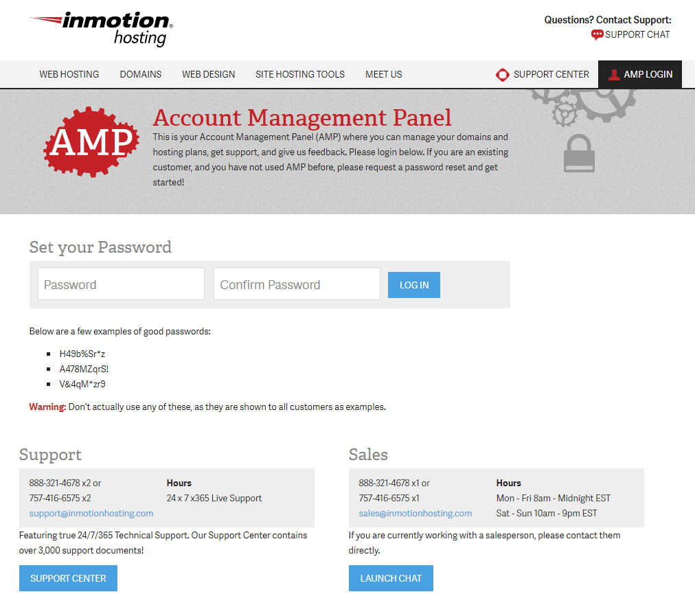Click Mon - Fri 8am - Midnight EST hours
Viewport: 695px width, 616px height.
[553, 498]
